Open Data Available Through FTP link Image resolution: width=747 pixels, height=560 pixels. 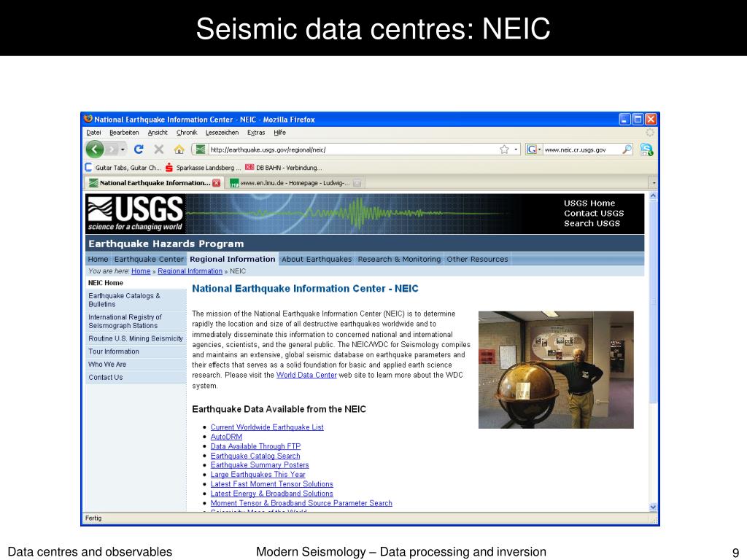pos(256,446)
